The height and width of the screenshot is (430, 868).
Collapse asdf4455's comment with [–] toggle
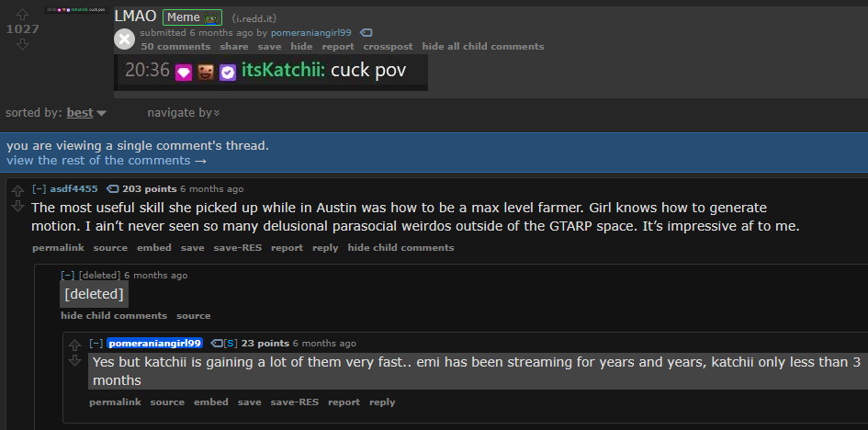click(x=39, y=189)
